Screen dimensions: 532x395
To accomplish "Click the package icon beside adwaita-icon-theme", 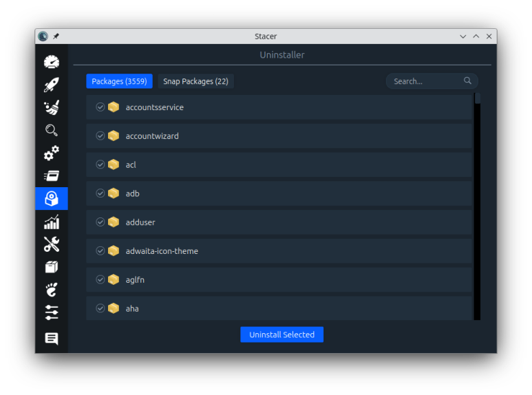I will pyautogui.click(x=114, y=250).
